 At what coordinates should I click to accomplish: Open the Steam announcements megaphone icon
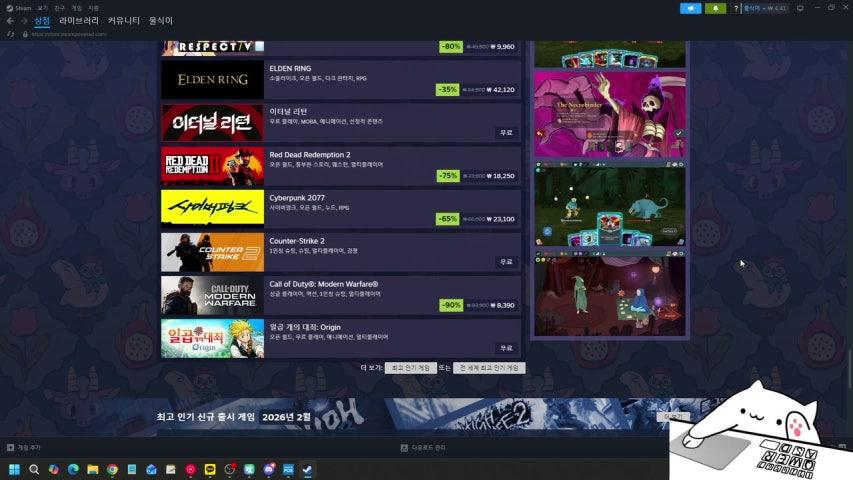[x=690, y=8]
